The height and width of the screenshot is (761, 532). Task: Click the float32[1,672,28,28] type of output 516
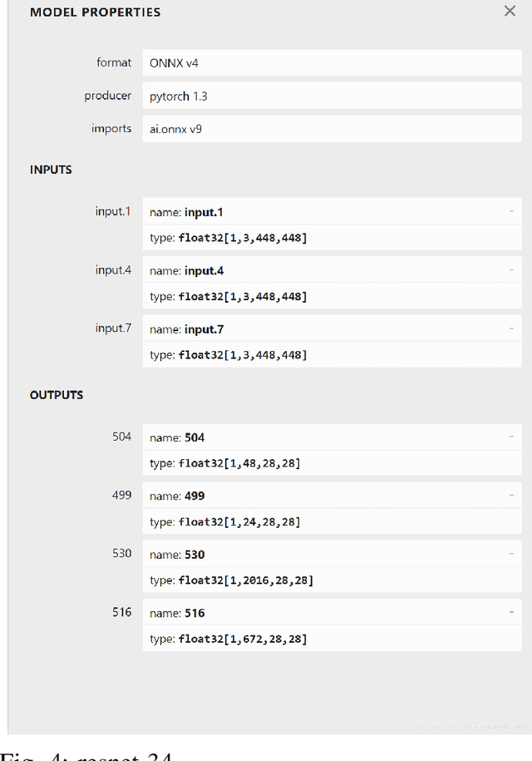point(242,639)
